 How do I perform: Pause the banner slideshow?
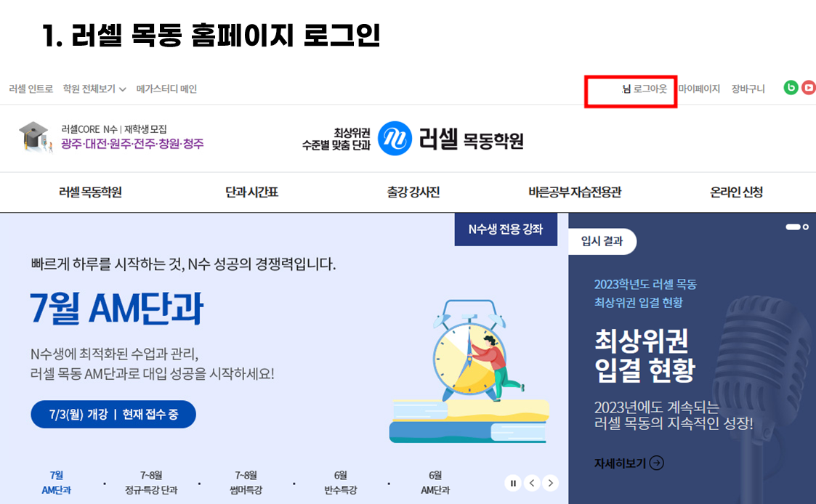click(513, 483)
